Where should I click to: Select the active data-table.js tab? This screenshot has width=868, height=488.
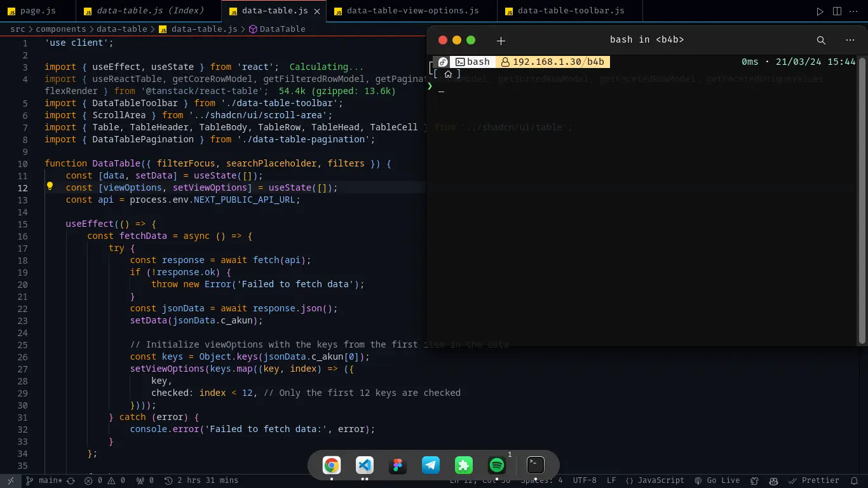[274, 11]
